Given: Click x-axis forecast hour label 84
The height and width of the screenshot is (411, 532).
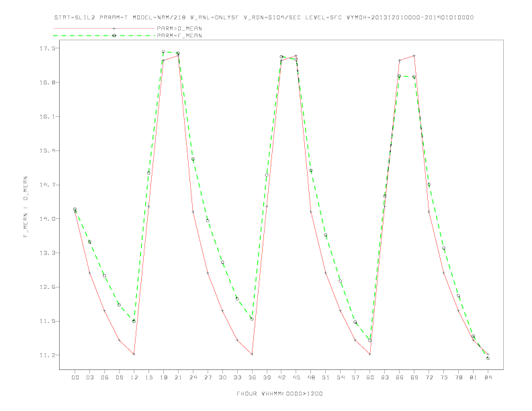Looking at the screenshot, I should click(x=488, y=377).
